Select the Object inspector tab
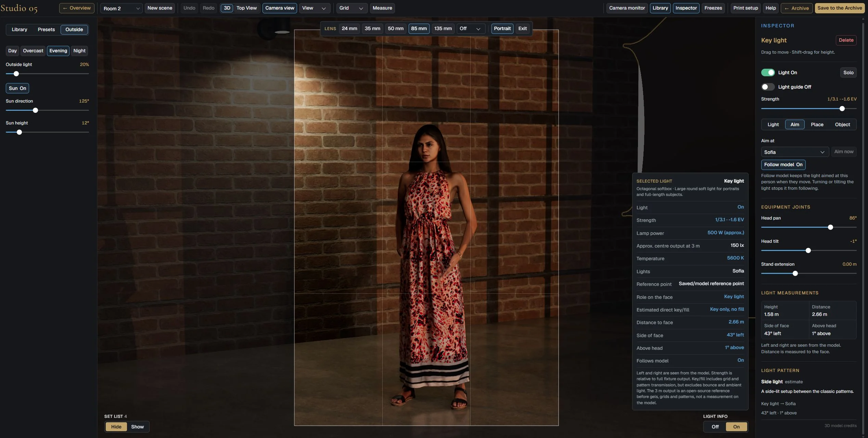The width and height of the screenshot is (868, 438). click(842, 124)
